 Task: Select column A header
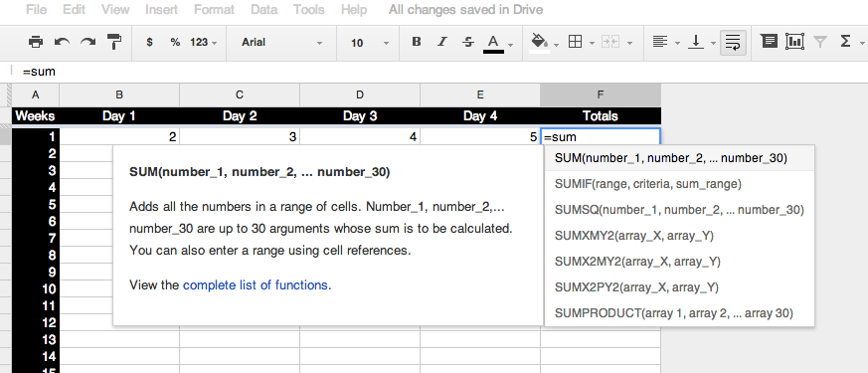pyautogui.click(x=36, y=95)
